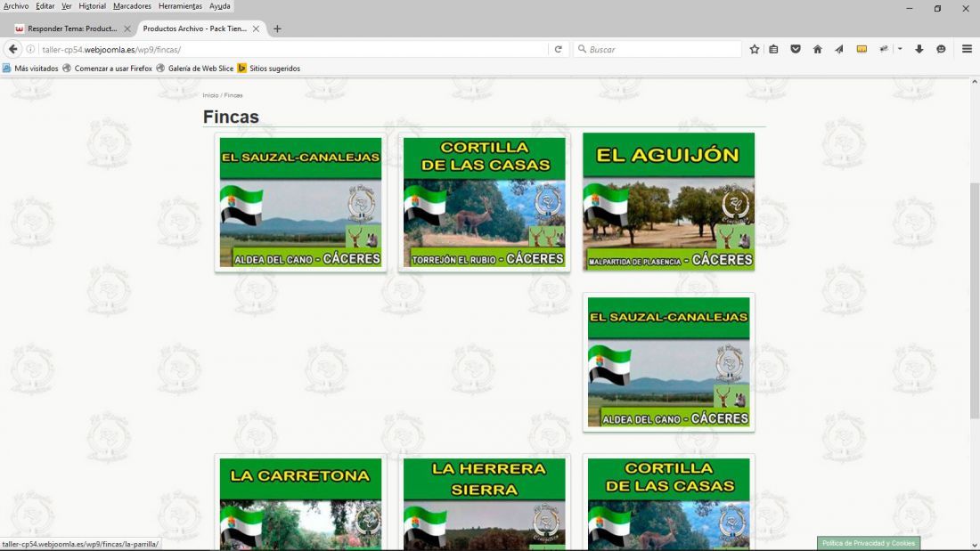Screen dimensions: 980x551
Task: Open the Editar menu
Action: [45, 6]
